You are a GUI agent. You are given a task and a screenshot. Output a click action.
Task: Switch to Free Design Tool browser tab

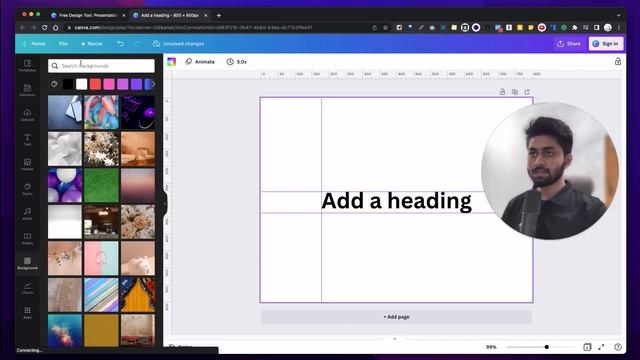tap(88, 15)
